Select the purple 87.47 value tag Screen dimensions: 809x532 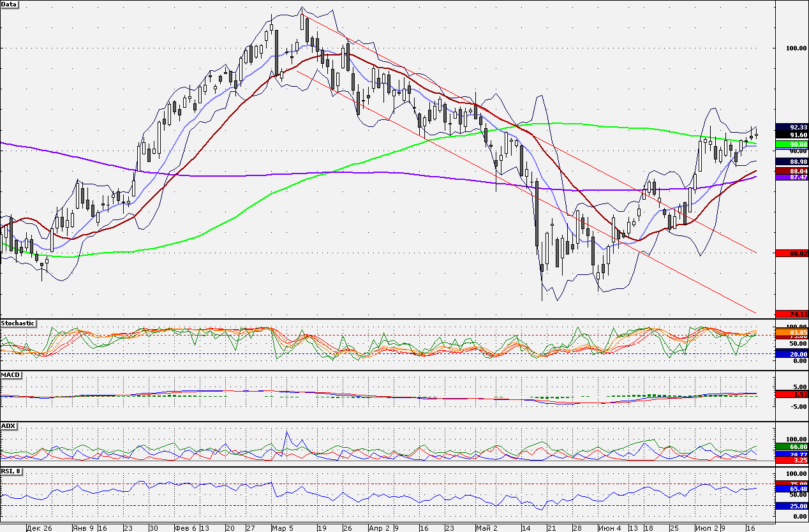point(792,177)
